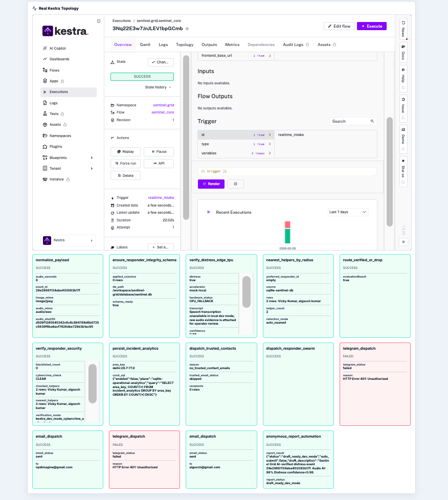Switch to the Gantt tab
The image size is (448, 500).
(x=145, y=44)
